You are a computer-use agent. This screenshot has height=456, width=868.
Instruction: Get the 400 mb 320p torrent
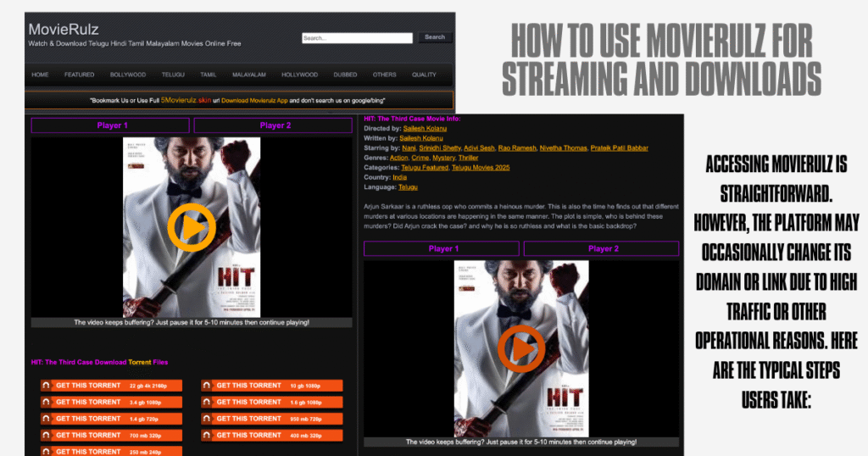pyautogui.click(x=272, y=436)
